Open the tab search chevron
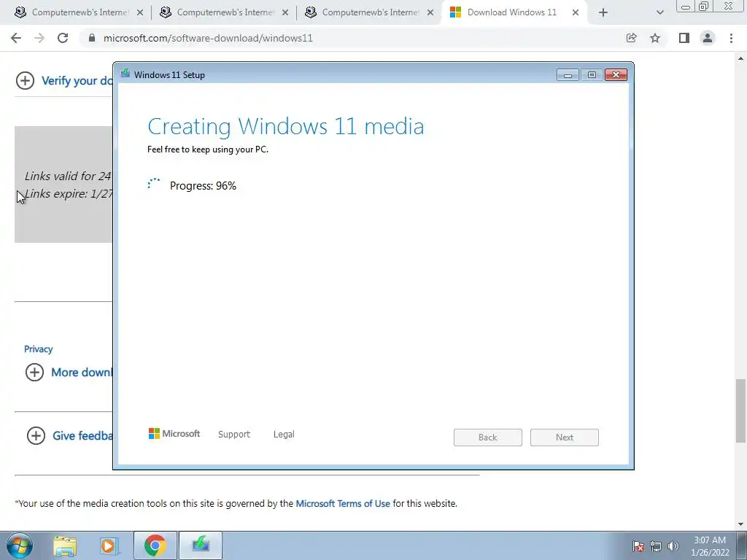The width and height of the screenshot is (747, 560). (659, 13)
